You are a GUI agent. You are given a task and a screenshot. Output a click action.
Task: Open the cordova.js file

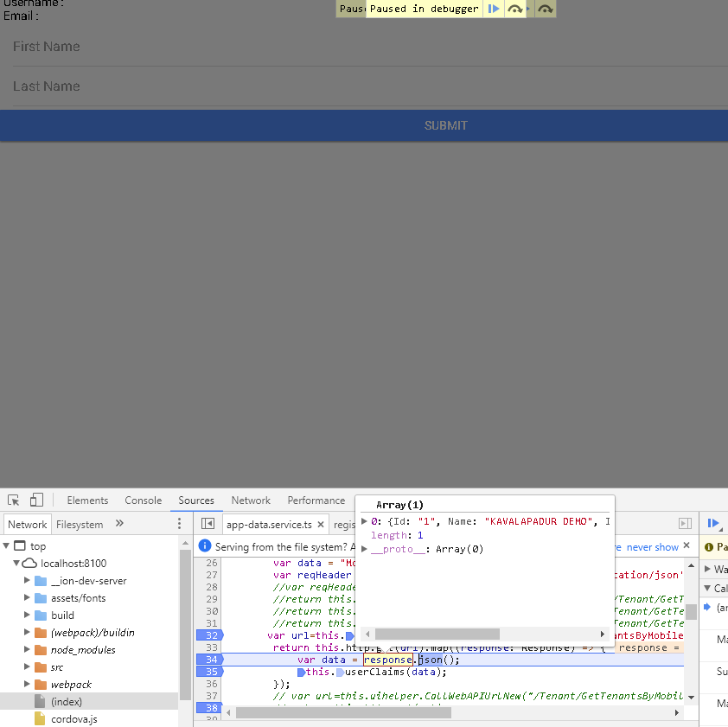pyautogui.click(x=73, y=718)
